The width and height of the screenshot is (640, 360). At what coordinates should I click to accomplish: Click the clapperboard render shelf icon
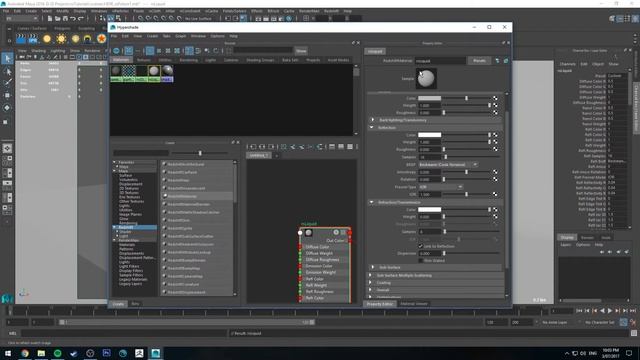(21, 39)
